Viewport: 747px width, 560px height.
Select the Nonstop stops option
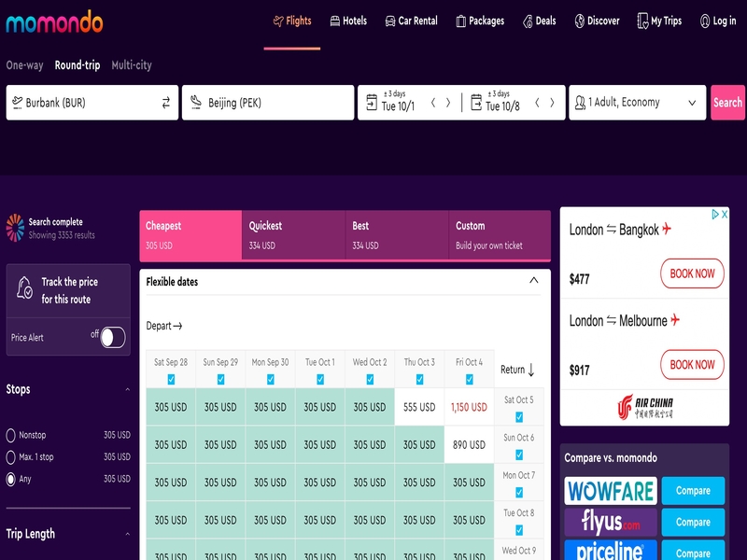10,435
